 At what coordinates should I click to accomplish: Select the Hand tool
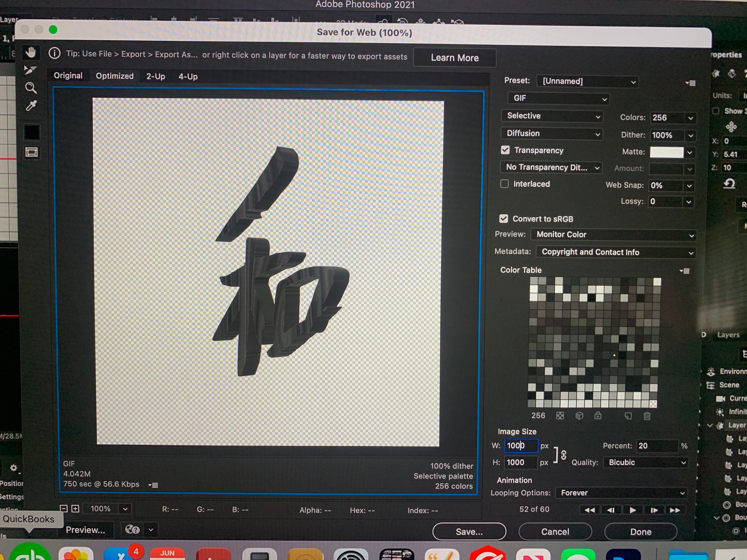coord(31,52)
